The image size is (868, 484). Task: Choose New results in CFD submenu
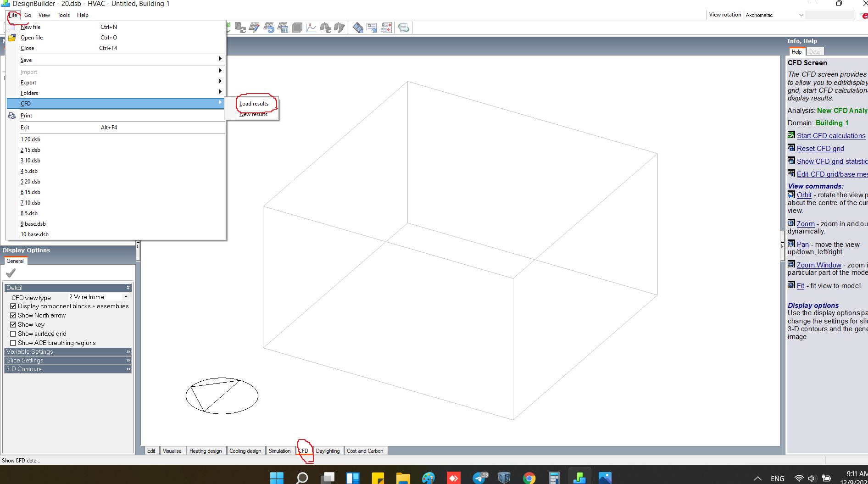coord(253,114)
